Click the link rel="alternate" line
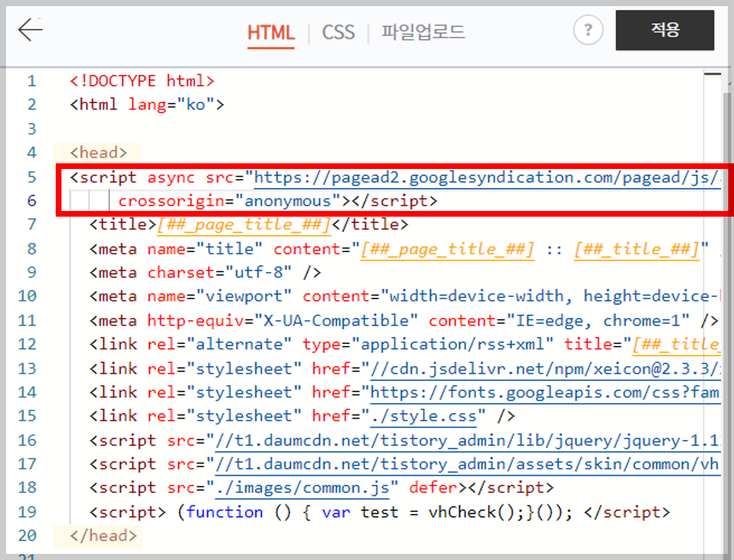The image size is (734, 560). [x=405, y=345]
